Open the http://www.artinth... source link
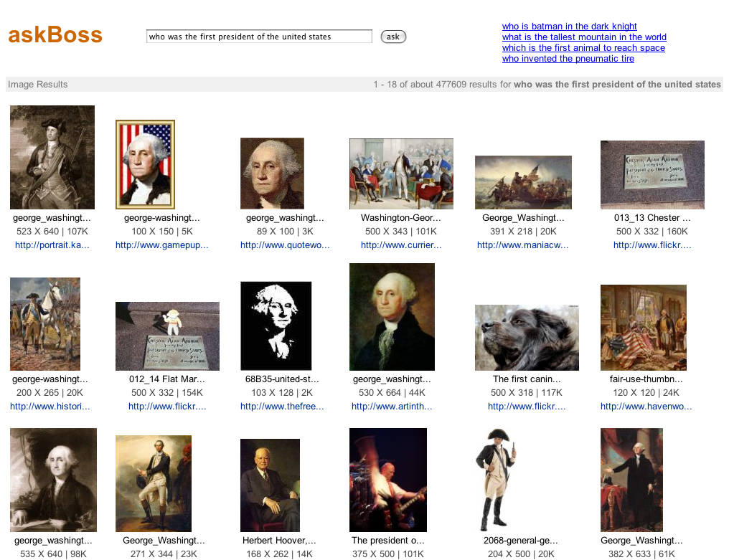 point(392,406)
